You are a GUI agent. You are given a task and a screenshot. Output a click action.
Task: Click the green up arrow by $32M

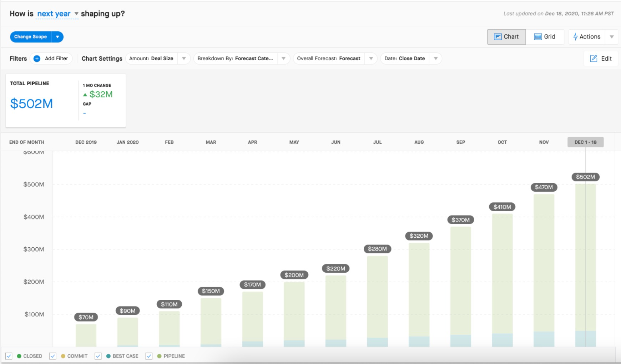[x=85, y=95]
